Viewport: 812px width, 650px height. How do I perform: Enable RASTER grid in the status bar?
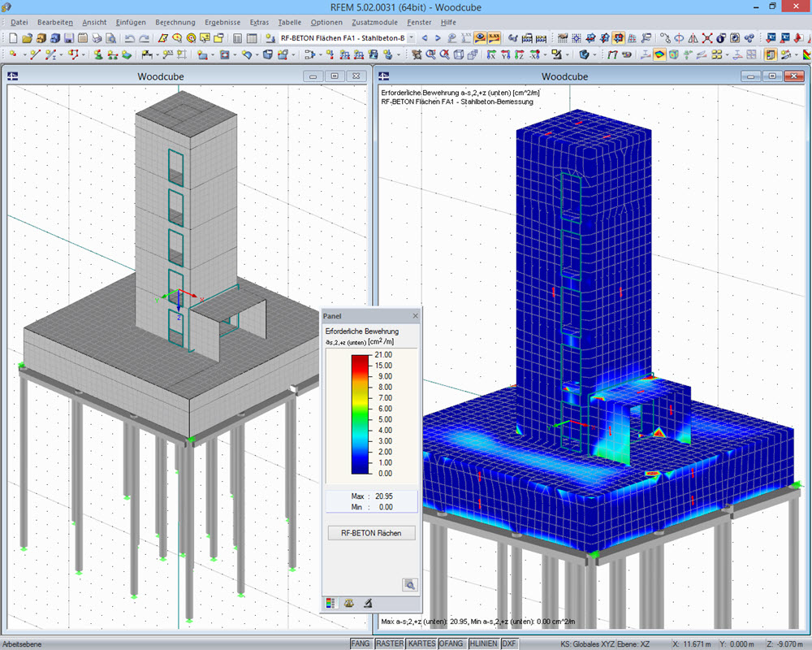(x=390, y=643)
